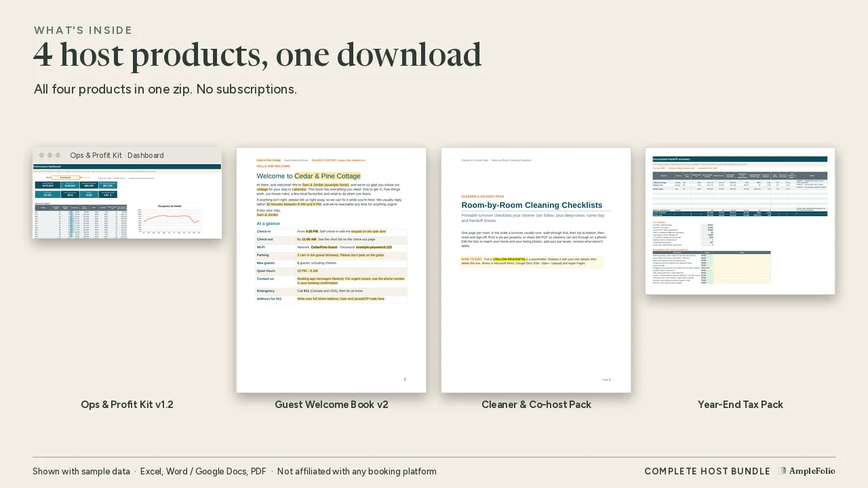
Task: Select the 'Emergency' row
Action: (332, 291)
